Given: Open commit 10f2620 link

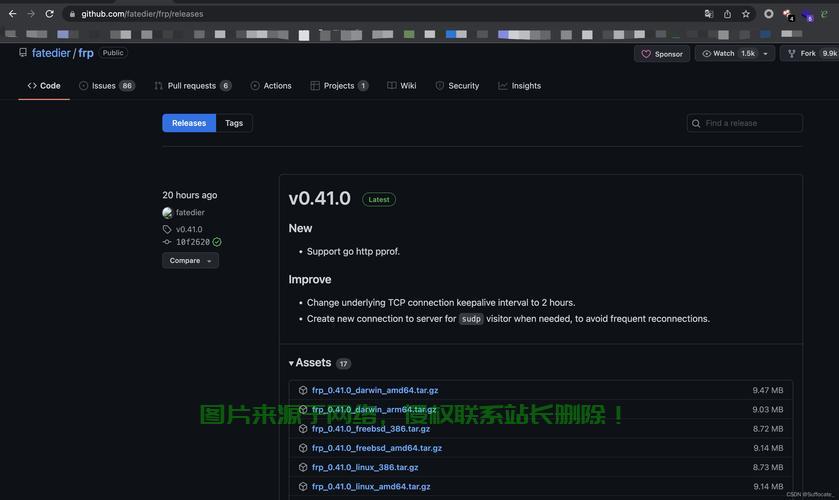Looking at the screenshot, I should [x=193, y=242].
